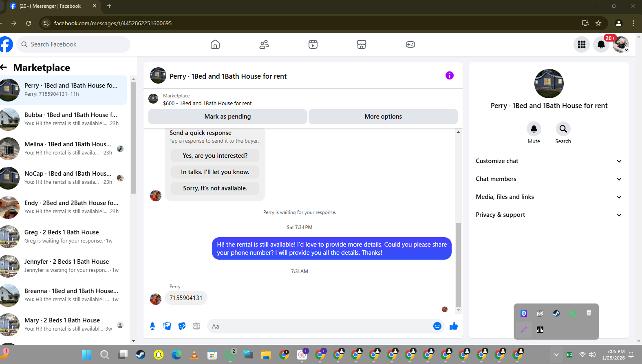Open conversation information purple i icon

pos(450,75)
